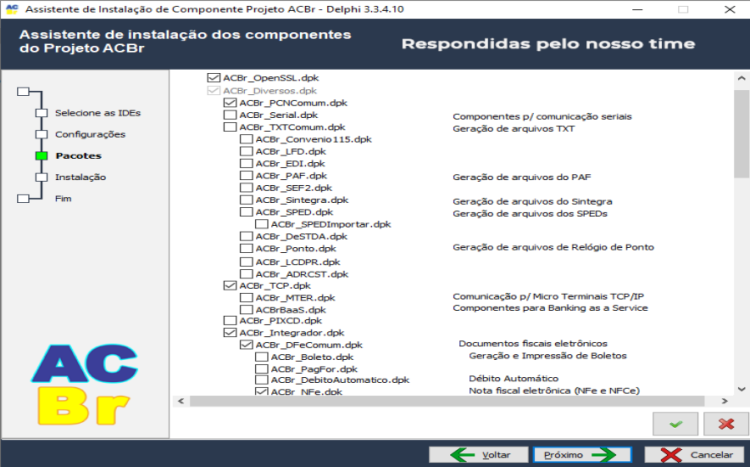
Task: Click the red X deselect-all button
Action: point(726,423)
